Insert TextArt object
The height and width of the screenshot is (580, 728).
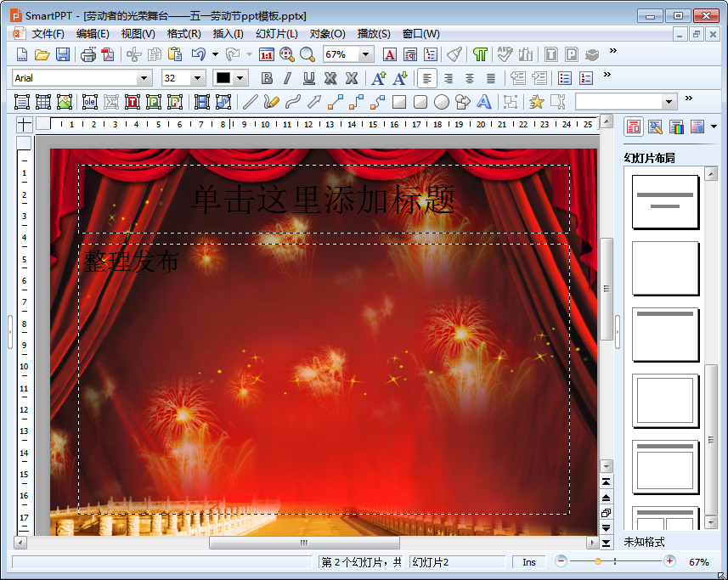pyautogui.click(x=484, y=102)
